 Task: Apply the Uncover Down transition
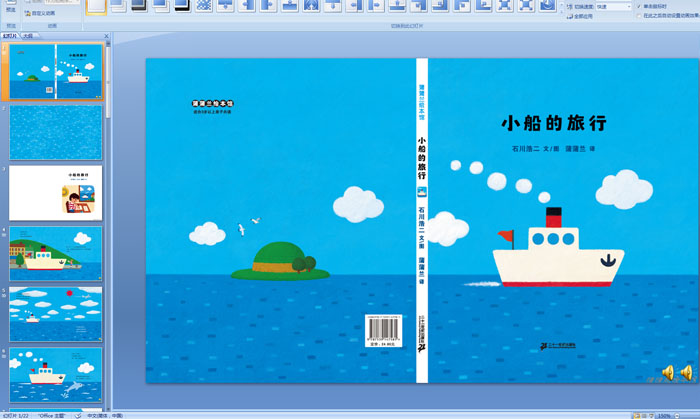tap(333, 5)
